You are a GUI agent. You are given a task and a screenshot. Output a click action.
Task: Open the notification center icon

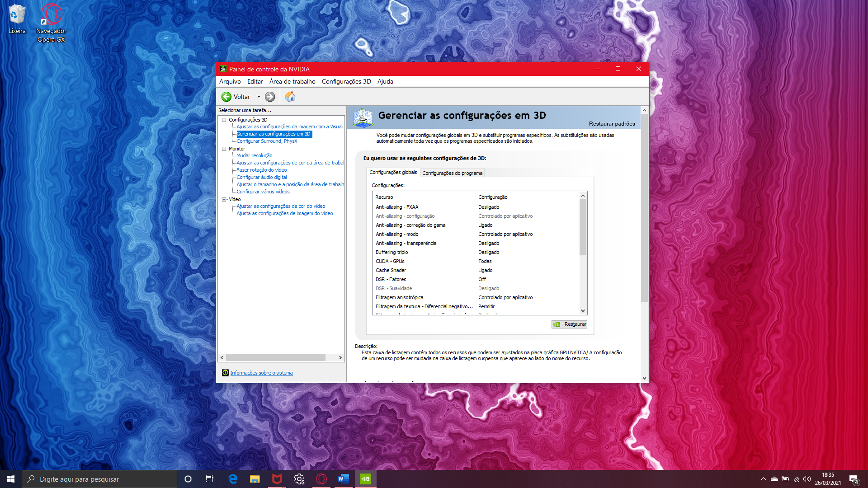point(854,479)
